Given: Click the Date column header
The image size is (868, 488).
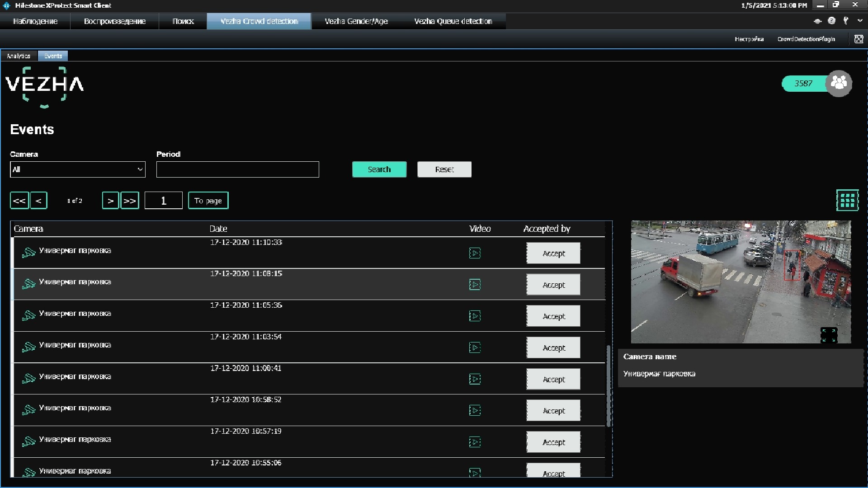Looking at the screenshot, I should coord(218,229).
